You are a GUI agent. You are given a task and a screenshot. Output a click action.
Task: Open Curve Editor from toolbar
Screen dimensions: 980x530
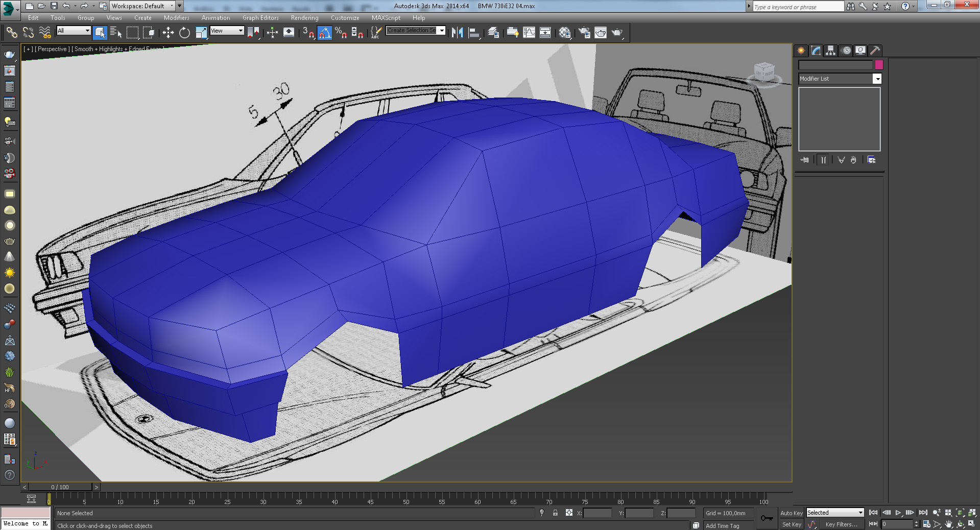[529, 33]
